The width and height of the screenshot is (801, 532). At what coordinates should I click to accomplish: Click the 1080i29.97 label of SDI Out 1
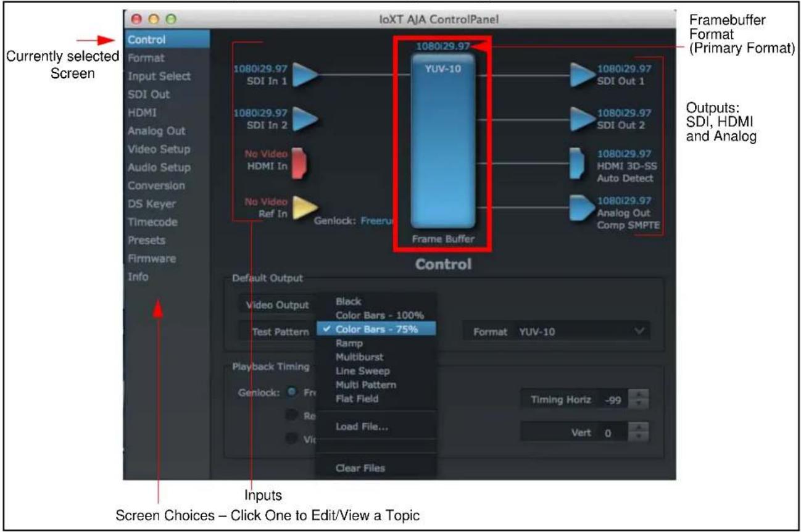point(625,69)
